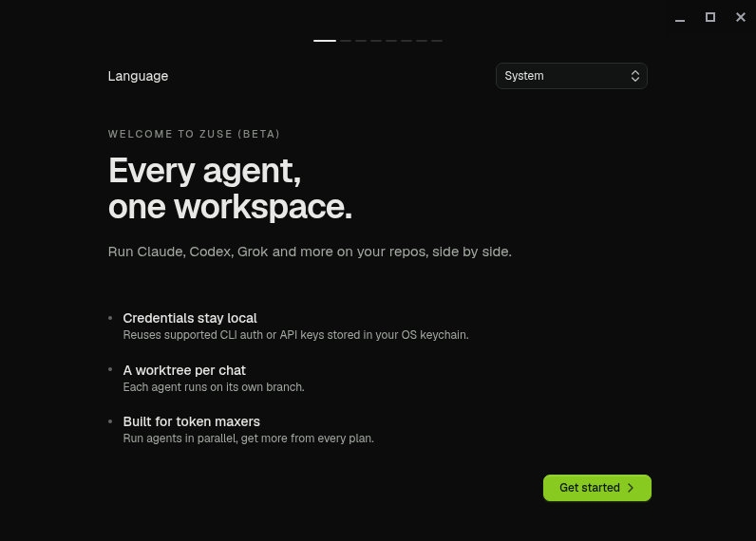Click the active first progress step indicator
This screenshot has width=756, height=541.
325,41
